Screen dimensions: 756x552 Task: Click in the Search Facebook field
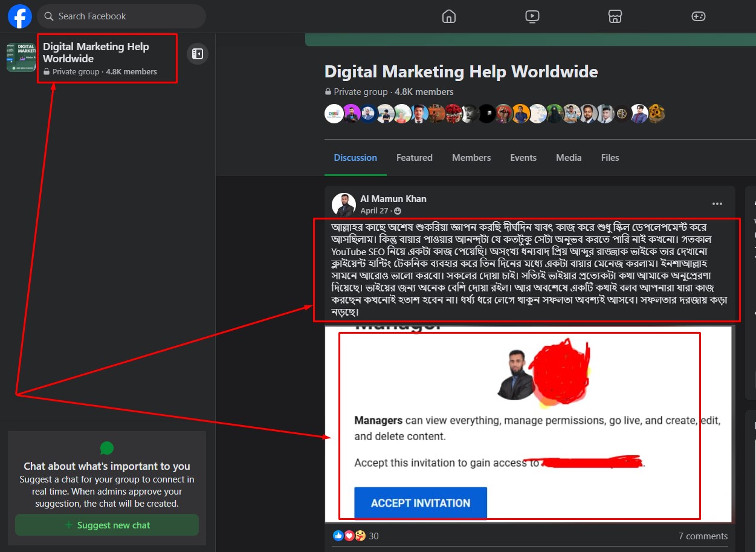coord(121,16)
